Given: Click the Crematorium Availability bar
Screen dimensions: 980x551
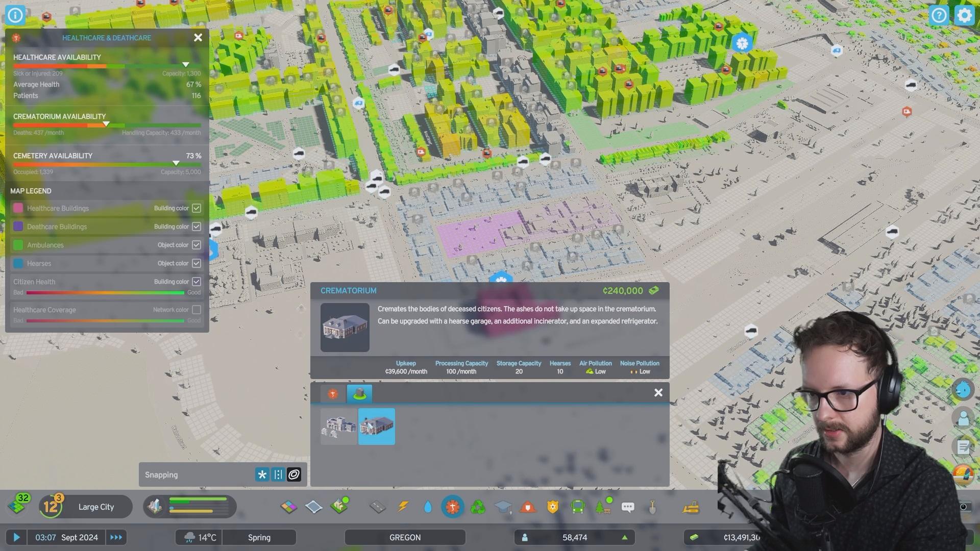Looking at the screenshot, I should coord(107,126).
